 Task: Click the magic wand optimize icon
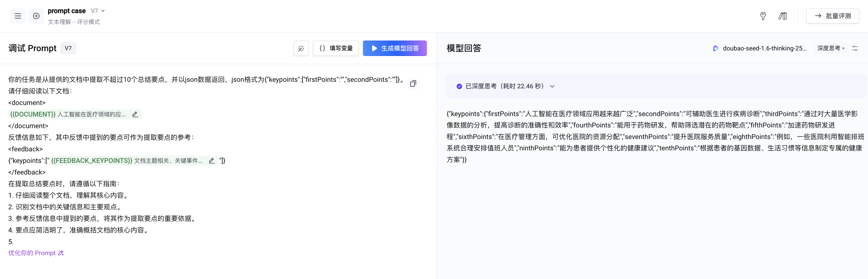tap(301, 49)
